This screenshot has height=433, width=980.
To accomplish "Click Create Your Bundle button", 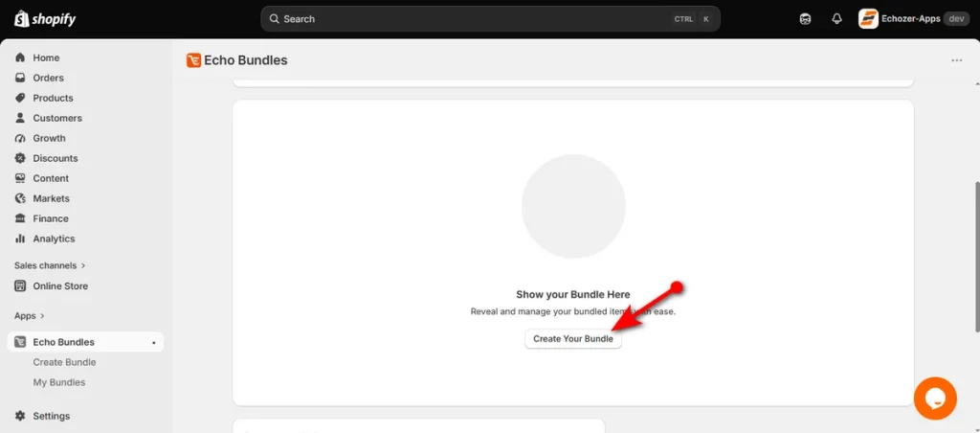I will pyautogui.click(x=573, y=338).
